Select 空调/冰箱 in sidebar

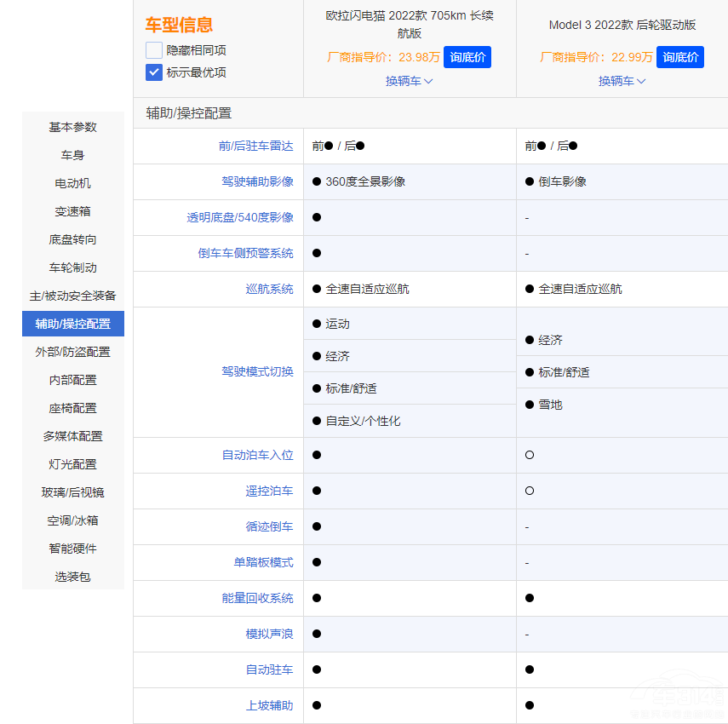73,520
